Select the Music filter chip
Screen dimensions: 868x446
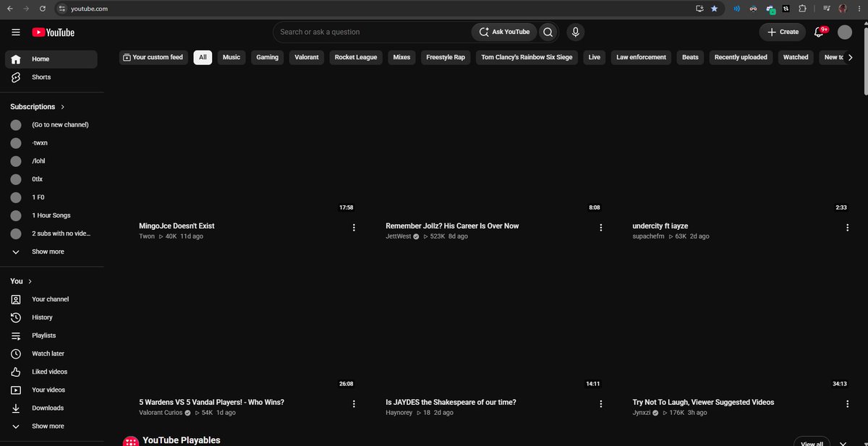[231, 57]
